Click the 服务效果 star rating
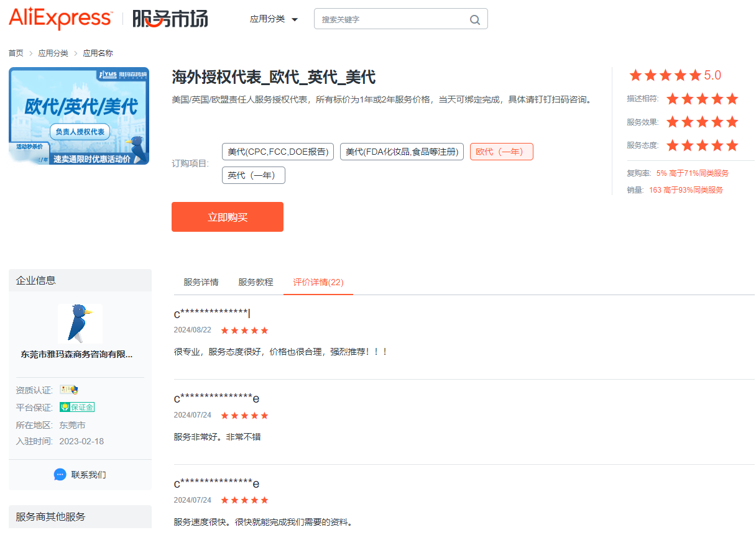 702,122
